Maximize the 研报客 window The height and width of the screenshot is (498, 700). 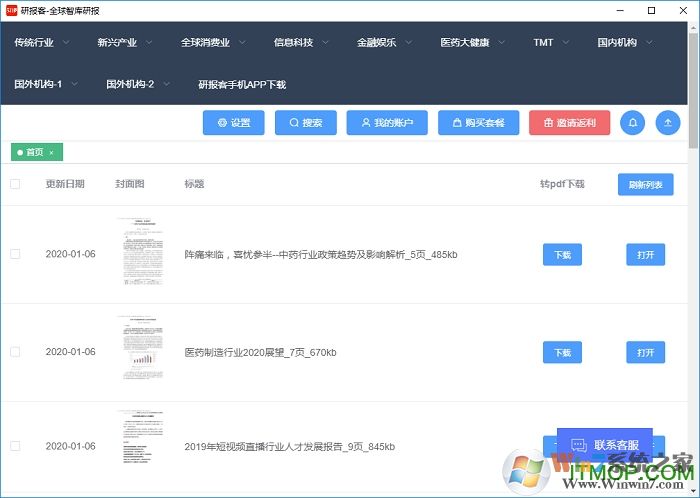click(651, 10)
